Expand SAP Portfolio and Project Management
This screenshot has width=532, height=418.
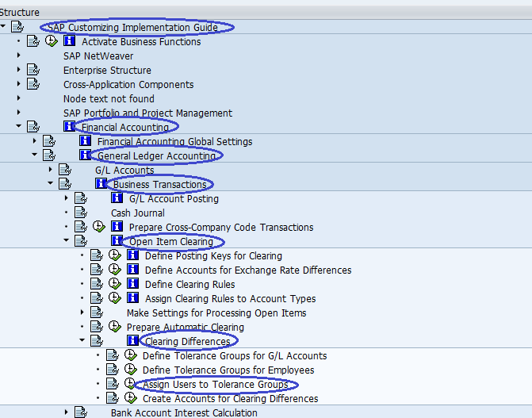pyautogui.click(x=19, y=113)
